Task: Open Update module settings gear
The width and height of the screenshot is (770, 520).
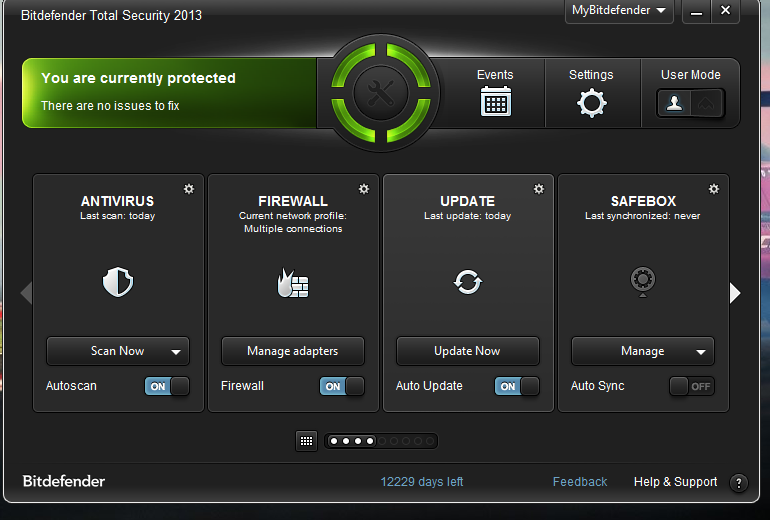Action: pos(539,189)
